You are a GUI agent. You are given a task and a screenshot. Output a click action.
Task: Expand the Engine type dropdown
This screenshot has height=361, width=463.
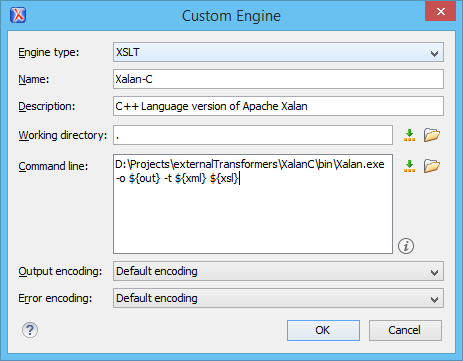pos(278,52)
